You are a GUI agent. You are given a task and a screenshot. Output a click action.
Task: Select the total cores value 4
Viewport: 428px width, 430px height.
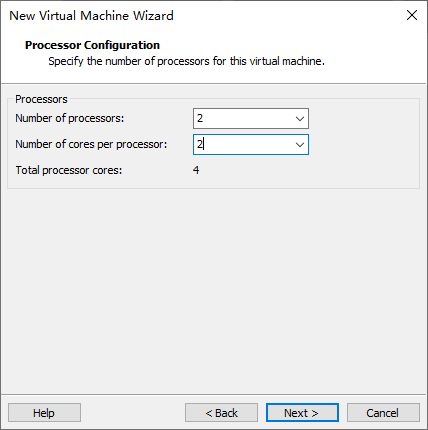pos(196,170)
